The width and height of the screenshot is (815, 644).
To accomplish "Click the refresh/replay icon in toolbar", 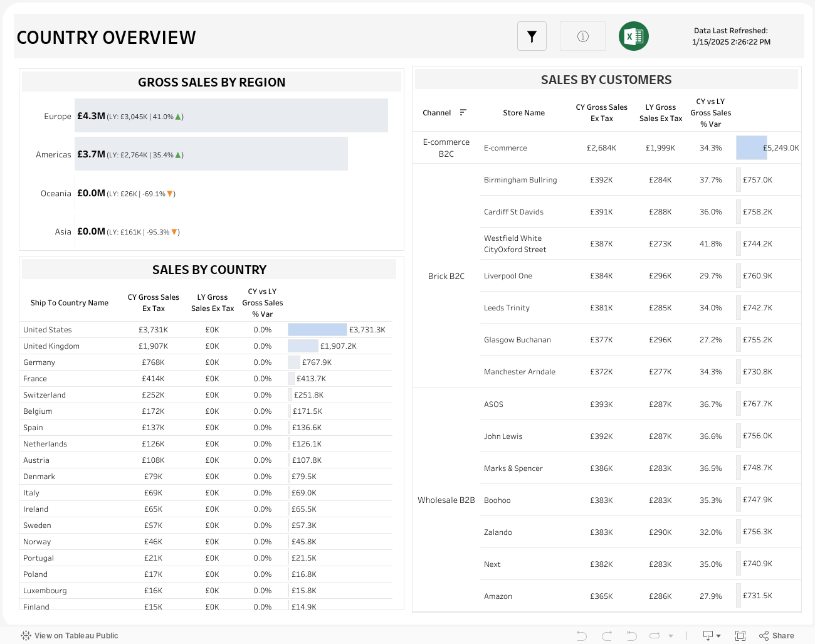I will [655, 636].
